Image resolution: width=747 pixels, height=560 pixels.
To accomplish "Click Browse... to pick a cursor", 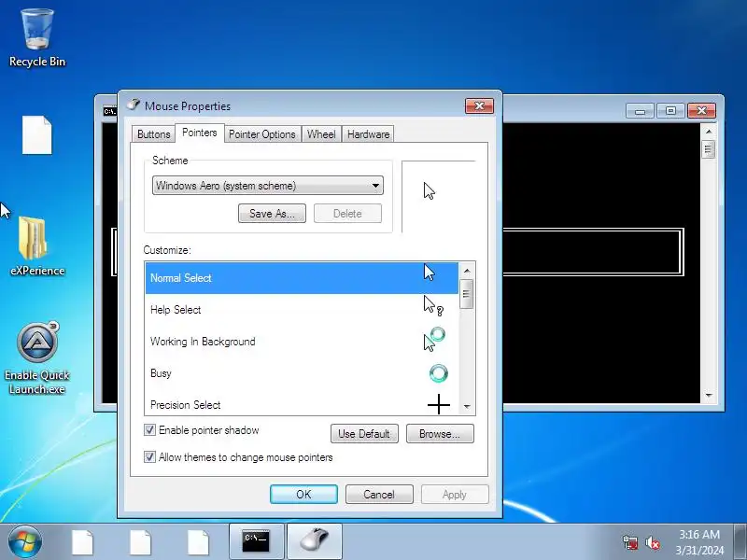I will [440, 434].
